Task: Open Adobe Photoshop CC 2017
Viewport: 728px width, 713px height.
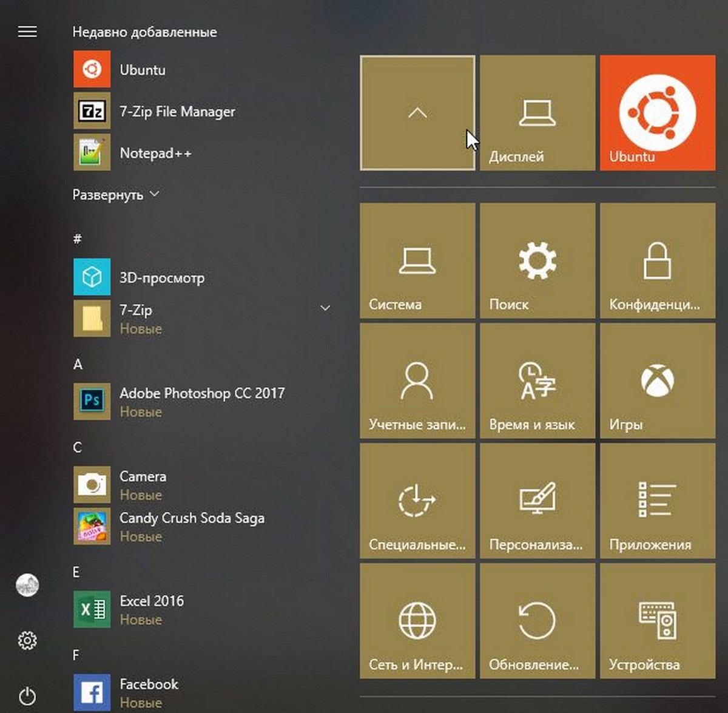Action: tap(203, 402)
